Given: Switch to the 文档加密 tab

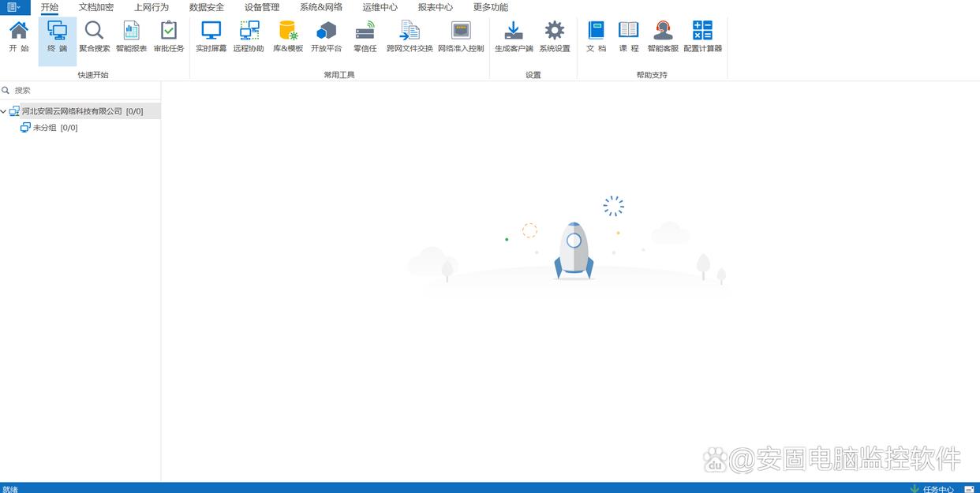Looking at the screenshot, I should pos(96,7).
